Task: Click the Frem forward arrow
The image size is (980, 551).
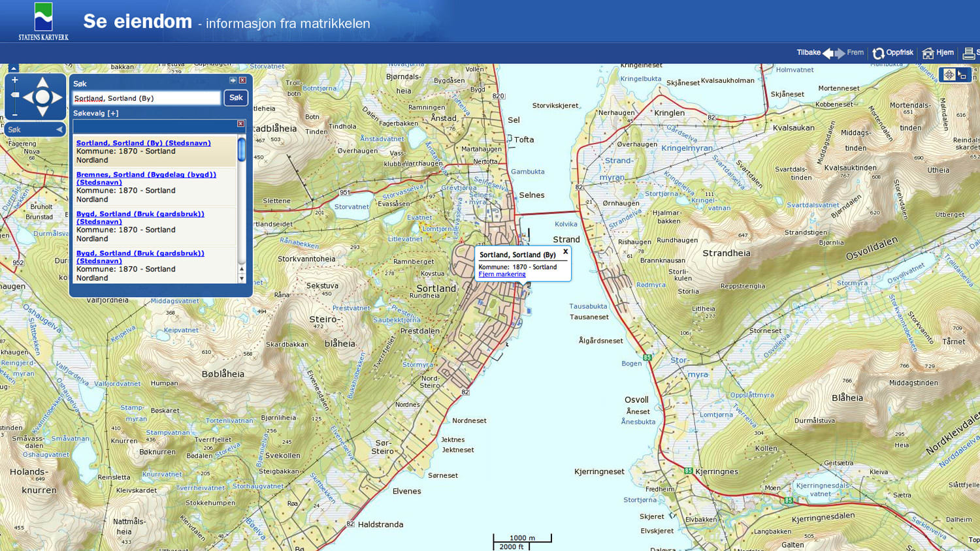Action: pyautogui.click(x=840, y=54)
